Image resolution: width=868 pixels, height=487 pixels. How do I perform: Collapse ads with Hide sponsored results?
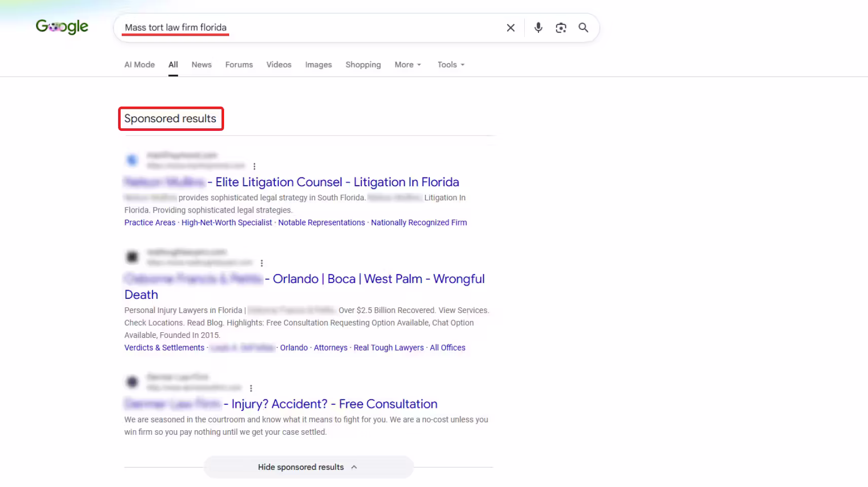pos(308,467)
